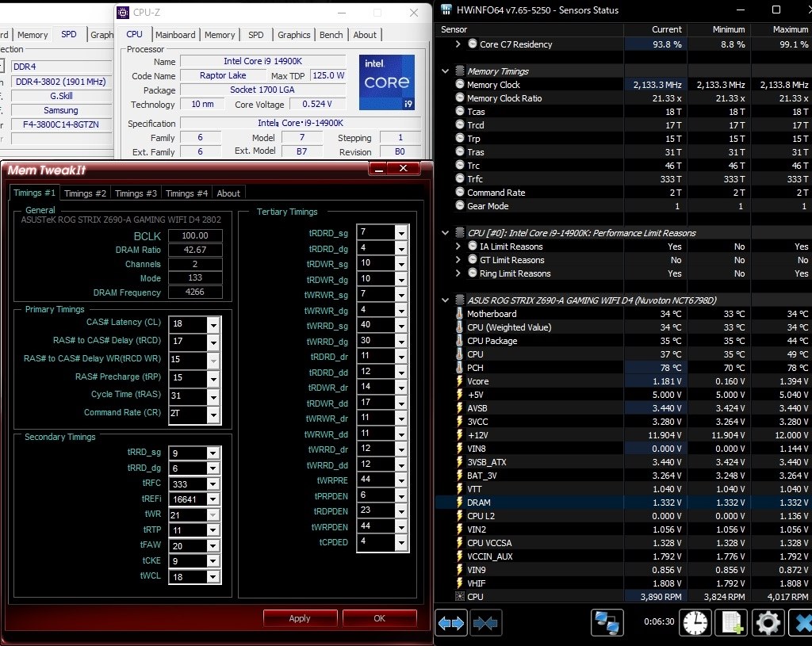Image resolution: width=812 pixels, height=646 pixels.
Task: Open HWiNFO sensor settings gear icon
Action: point(768,623)
